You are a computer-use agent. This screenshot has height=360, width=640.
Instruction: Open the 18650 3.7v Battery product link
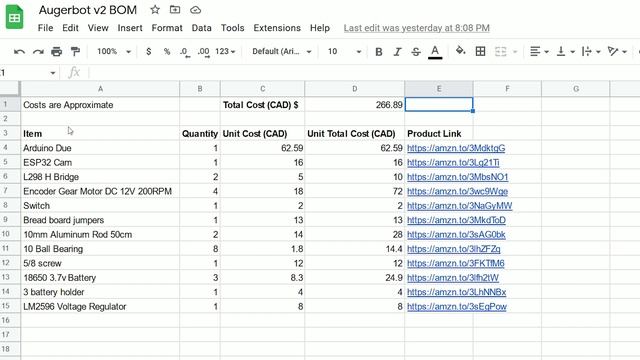[453, 278]
